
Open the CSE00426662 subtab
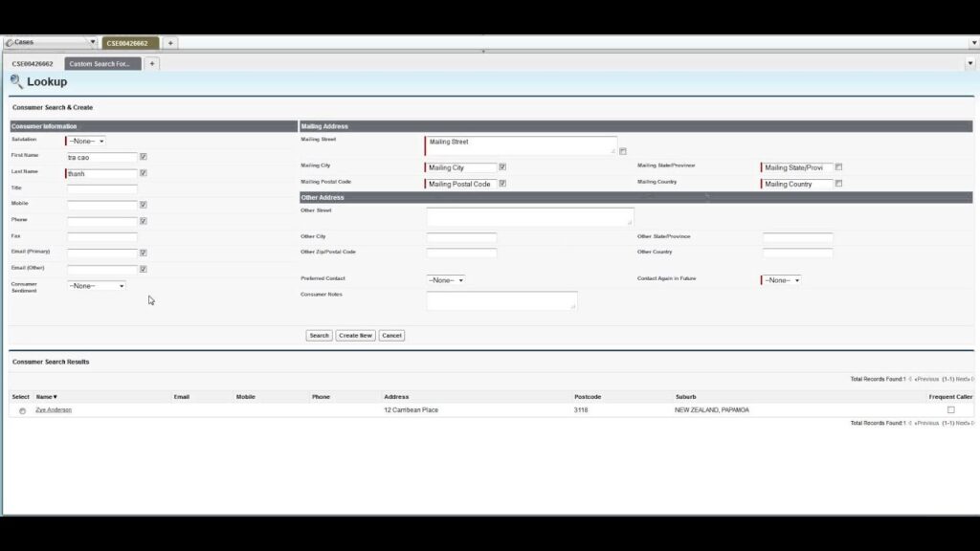pos(33,64)
